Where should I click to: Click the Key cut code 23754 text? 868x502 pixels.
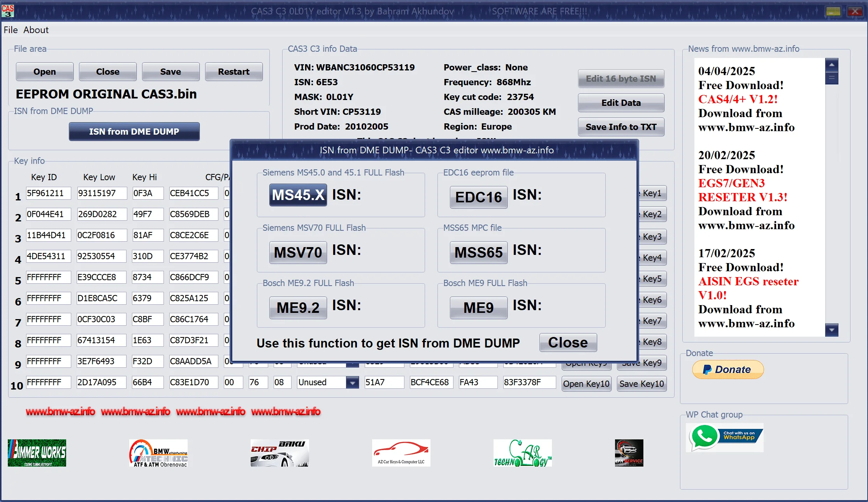pos(489,97)
